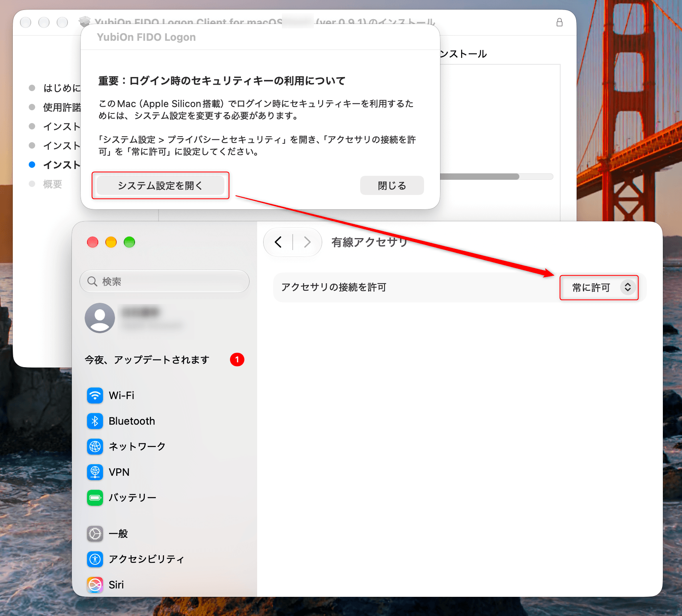Screen dimensions: 682x616
Task: Click the lock icon in installer title bar
Action: [x=559, y=22]
